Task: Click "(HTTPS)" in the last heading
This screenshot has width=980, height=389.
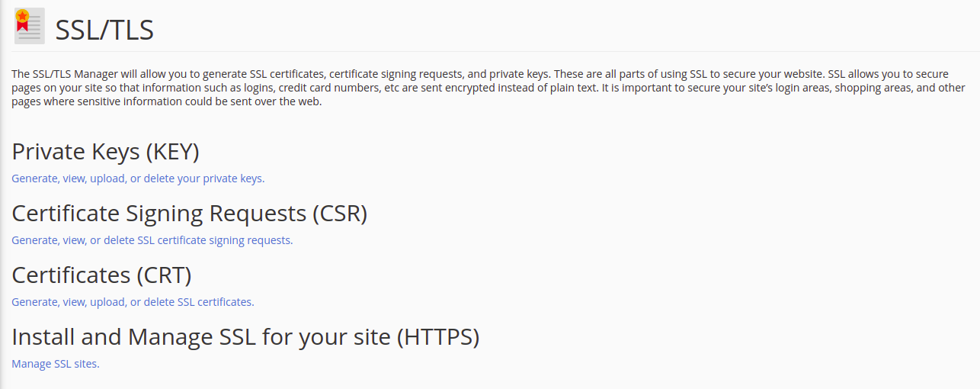Action: (x=438, y=336)
